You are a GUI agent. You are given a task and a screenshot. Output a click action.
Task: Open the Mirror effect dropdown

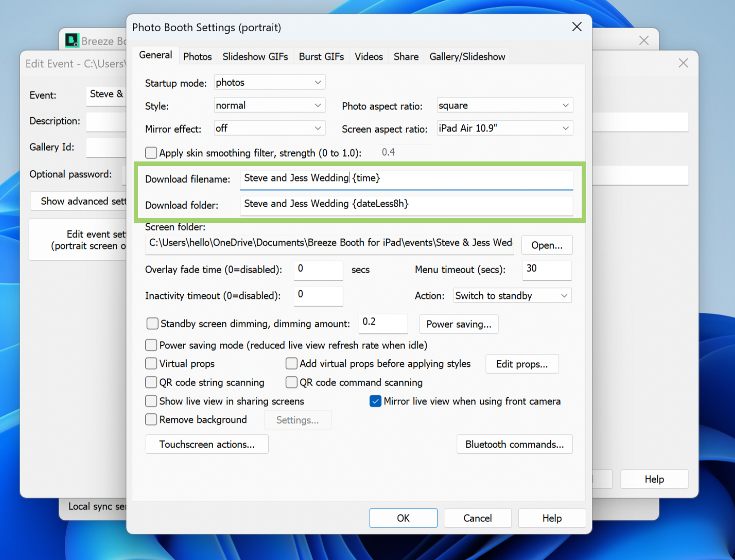pos(269,128)
